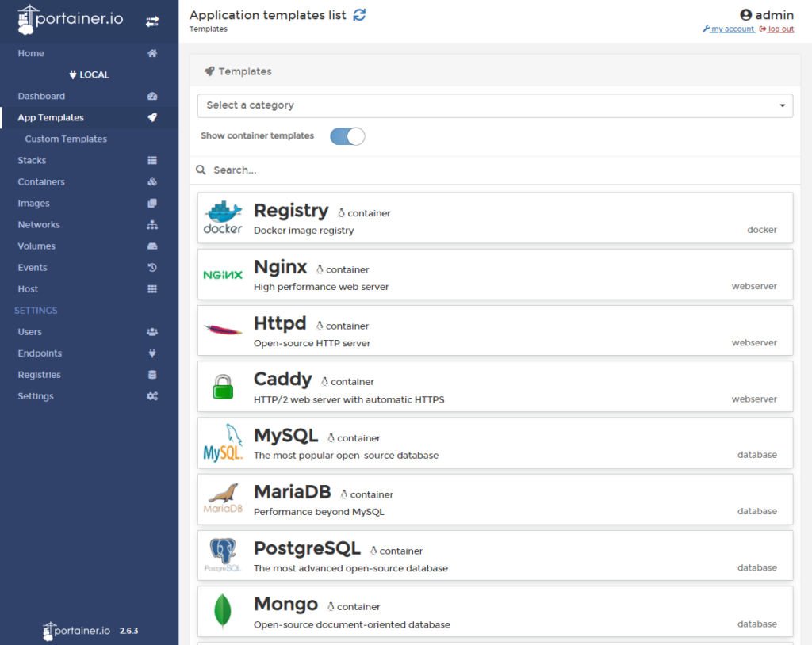Click the docker category tag on Registry
Screen dimensions: 812x645
click(x=762, y=230)
